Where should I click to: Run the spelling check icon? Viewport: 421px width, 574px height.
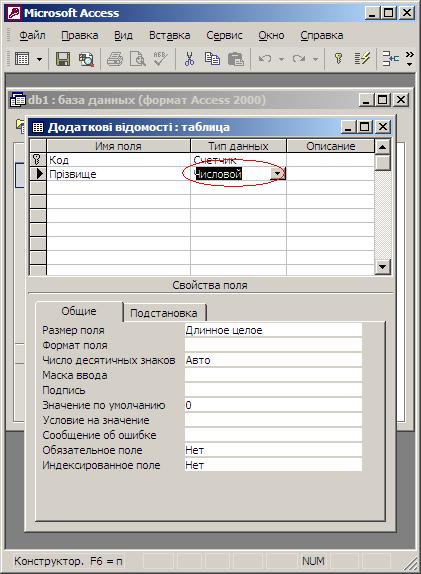pos(160,59)
